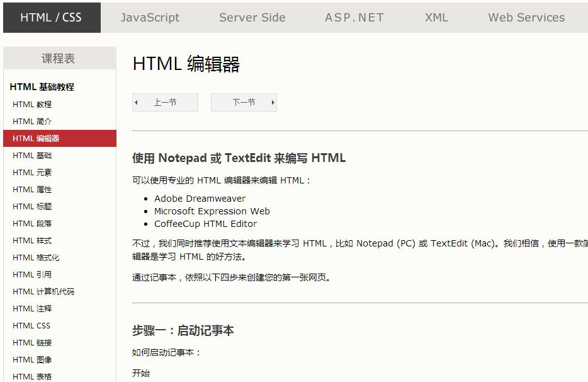Switch to the XML tab
588x382 pixels.
tap(436, 17)
